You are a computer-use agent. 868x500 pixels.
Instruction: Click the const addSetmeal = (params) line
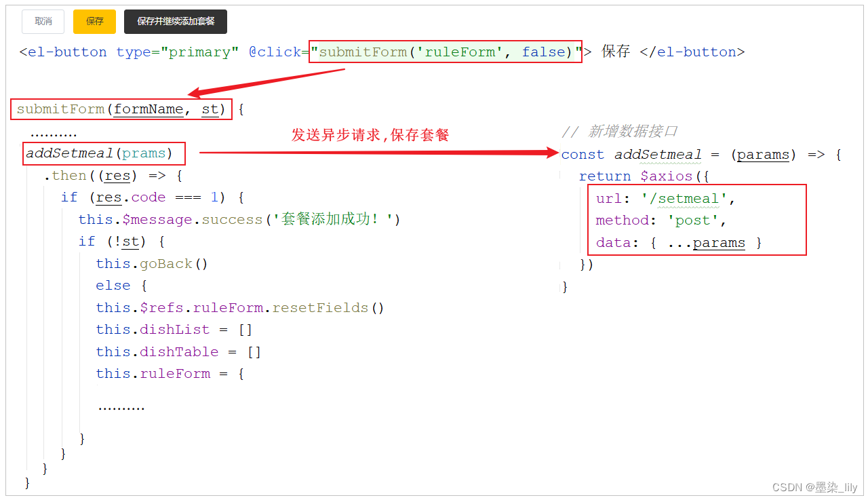pyautogui.click(x=701, y=155)
